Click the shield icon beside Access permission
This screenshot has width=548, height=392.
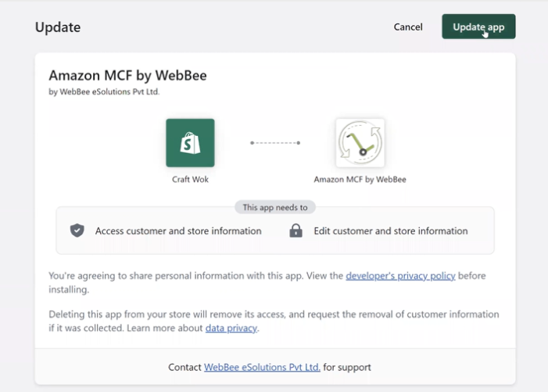click(x=77, y=231)
